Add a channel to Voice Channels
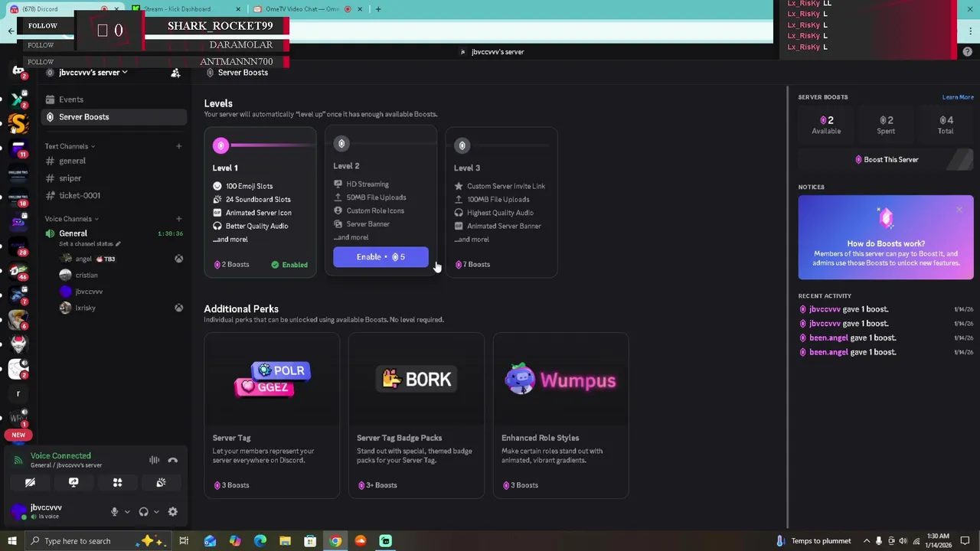 tap(178, 219)
